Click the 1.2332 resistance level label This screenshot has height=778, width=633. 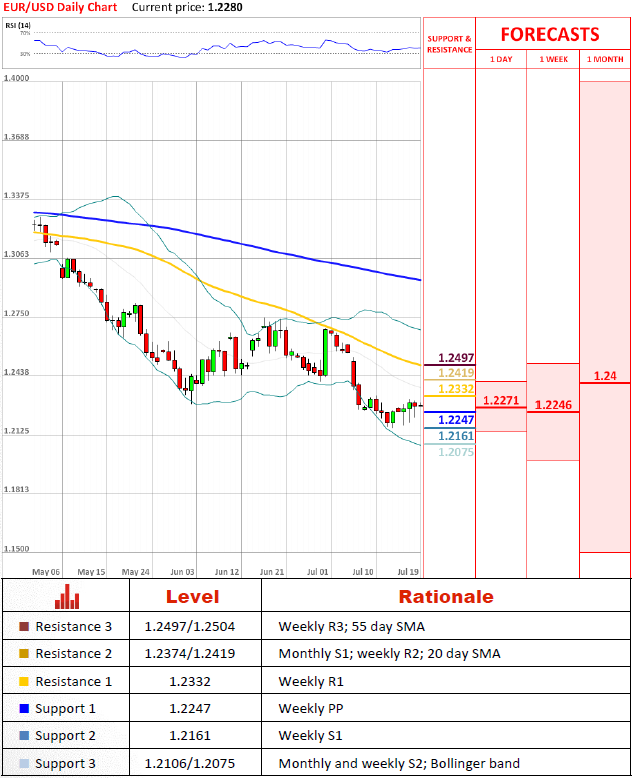tap(456, 389)
